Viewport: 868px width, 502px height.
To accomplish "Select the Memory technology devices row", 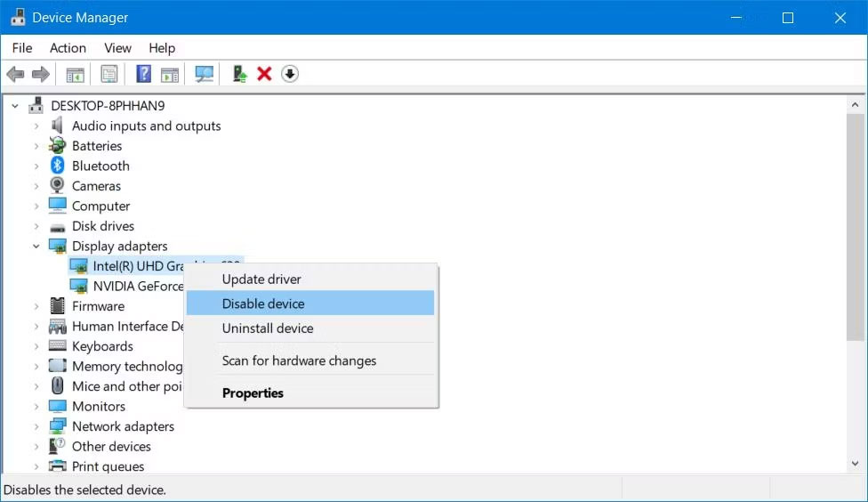I will (127, 366).
